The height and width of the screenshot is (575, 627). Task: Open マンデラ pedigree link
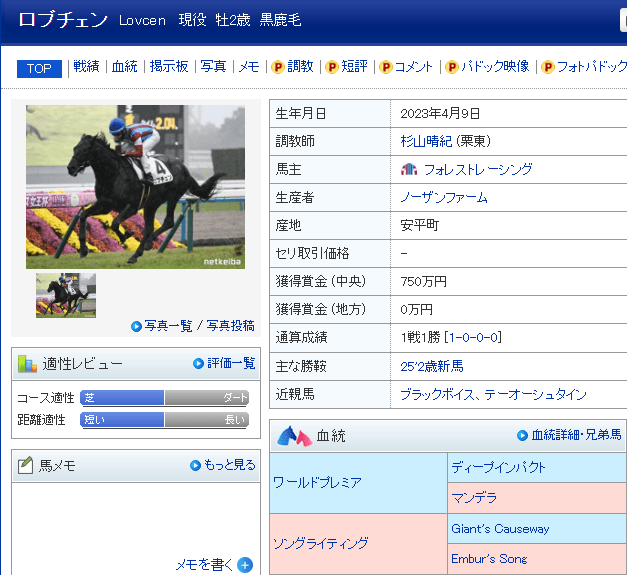(x=474, y=497)
